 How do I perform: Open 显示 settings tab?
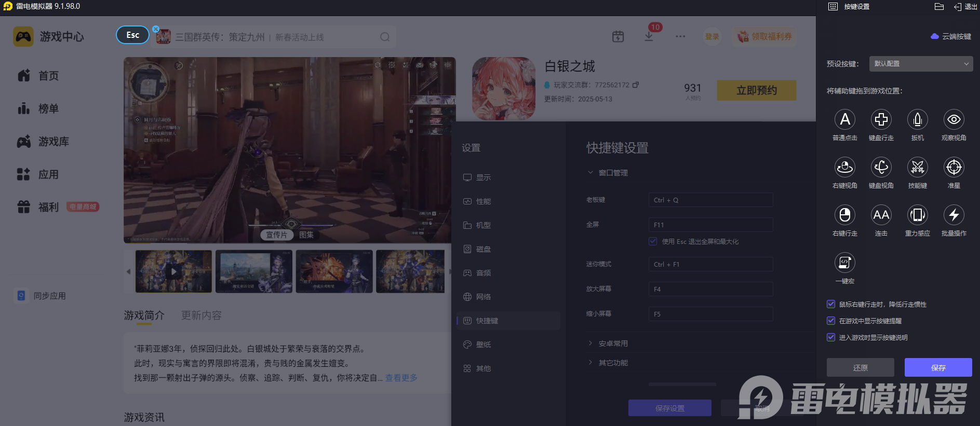click(508, 177)
